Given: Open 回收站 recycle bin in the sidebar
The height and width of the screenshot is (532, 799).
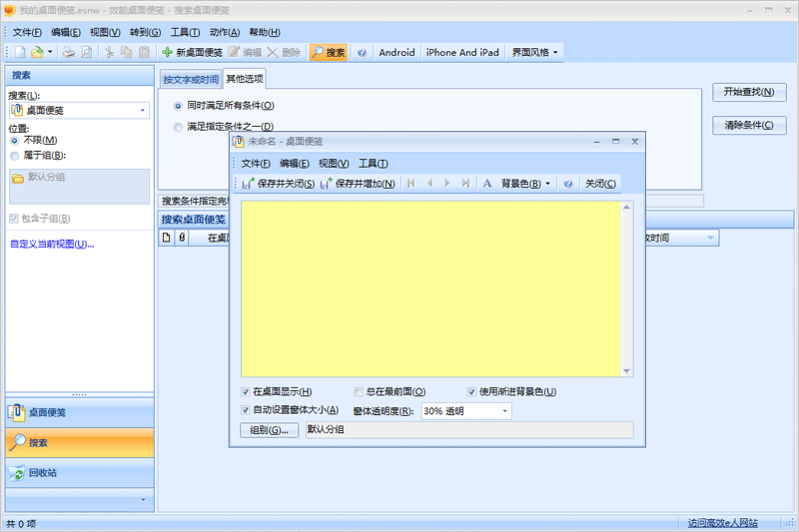Looking at the screenshot, I should tap(80, 473).
